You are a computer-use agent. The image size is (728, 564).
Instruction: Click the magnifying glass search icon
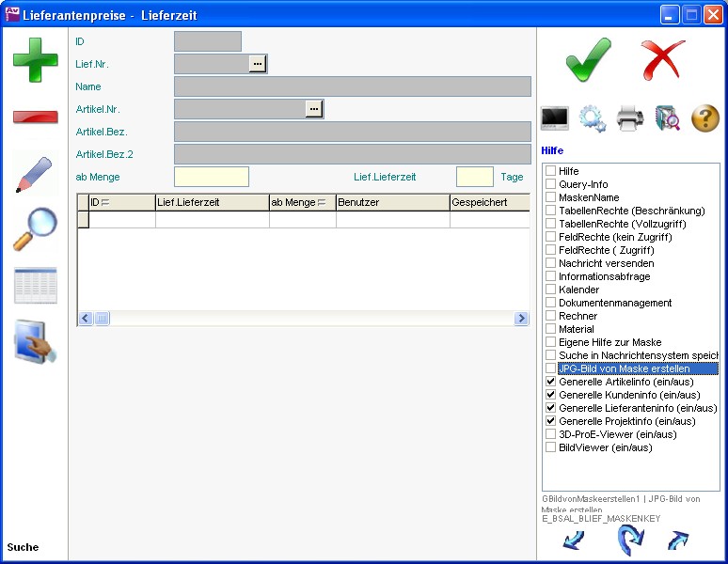coord(35,229)
